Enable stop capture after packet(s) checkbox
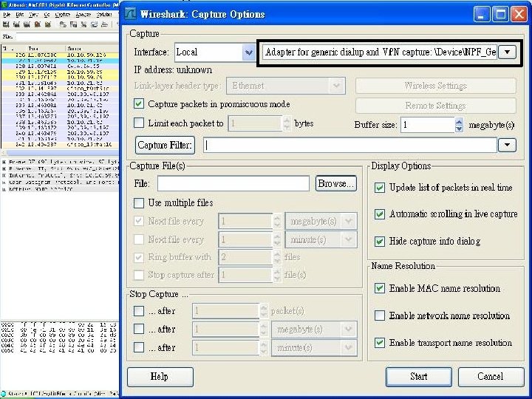532x399 pixels. click(139, 311)
